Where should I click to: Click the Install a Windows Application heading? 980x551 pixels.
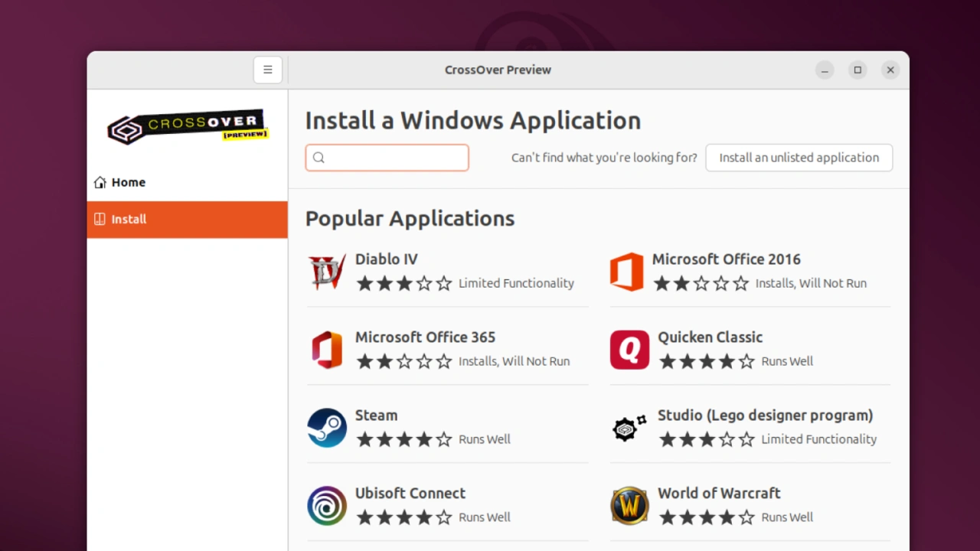472,120
